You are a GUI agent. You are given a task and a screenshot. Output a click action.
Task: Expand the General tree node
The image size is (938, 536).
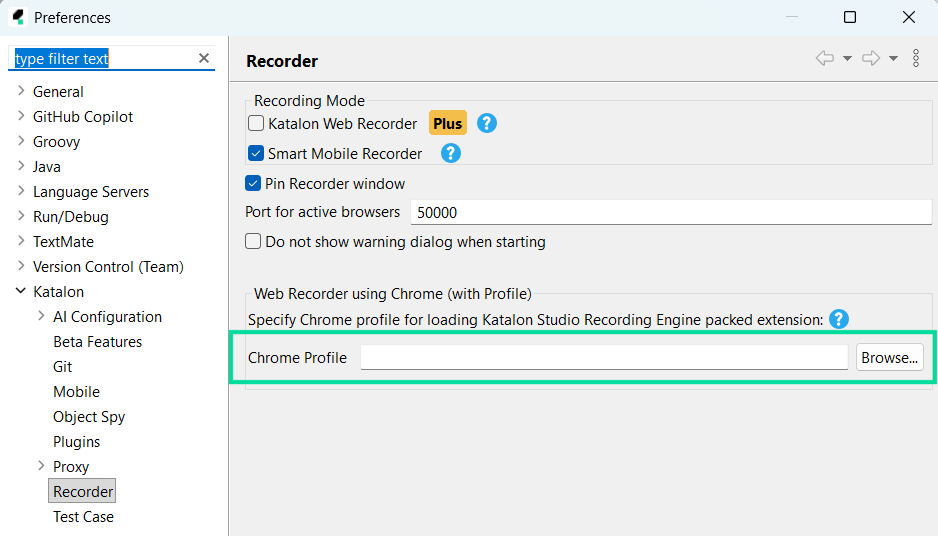(x=21, y=91)
